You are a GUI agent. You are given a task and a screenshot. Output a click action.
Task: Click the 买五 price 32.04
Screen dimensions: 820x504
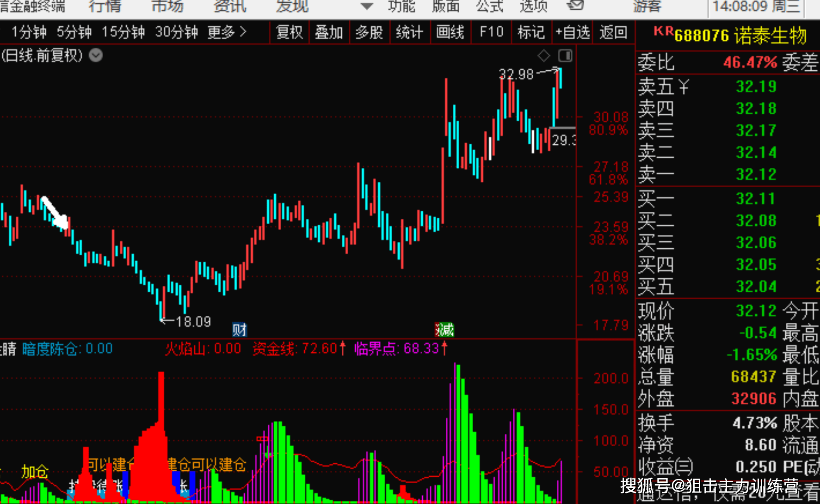coord(756,287)
